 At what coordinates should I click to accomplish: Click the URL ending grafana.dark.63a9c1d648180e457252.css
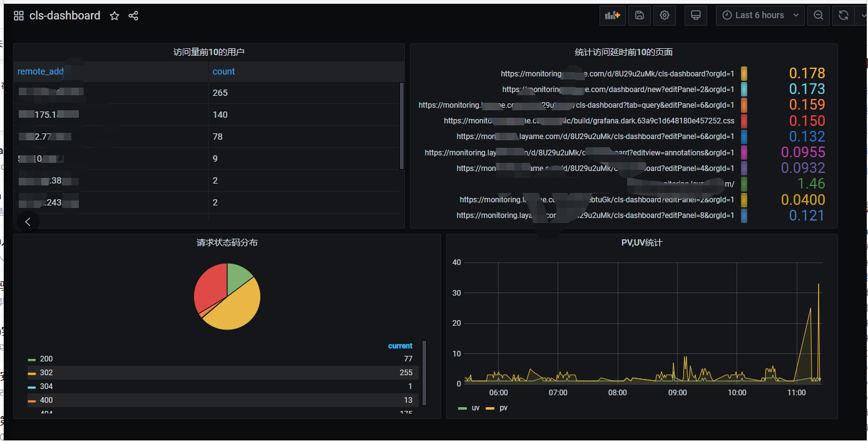click(x=589, y=121)
